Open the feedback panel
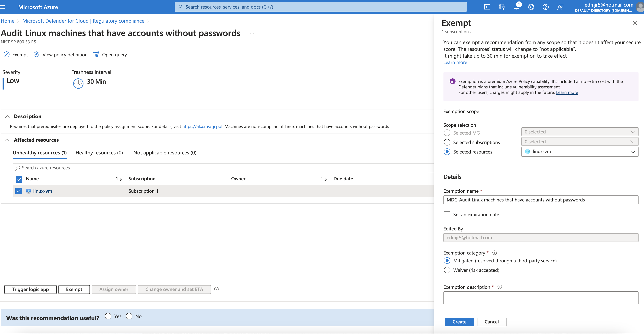This screenshot has width=644, height=334. point(560,7)
